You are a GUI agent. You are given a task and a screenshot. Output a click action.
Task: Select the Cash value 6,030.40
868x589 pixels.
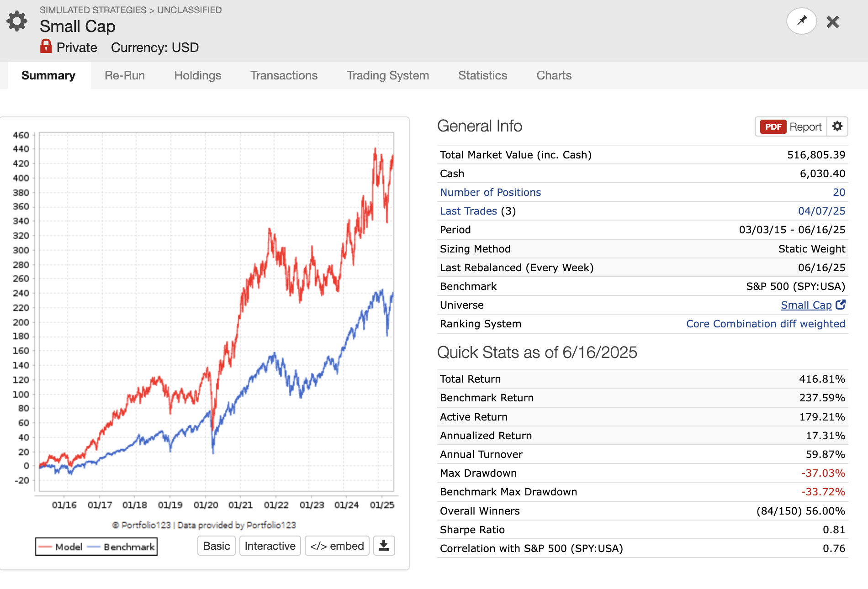pyautogui.click(x=822, y=174)
